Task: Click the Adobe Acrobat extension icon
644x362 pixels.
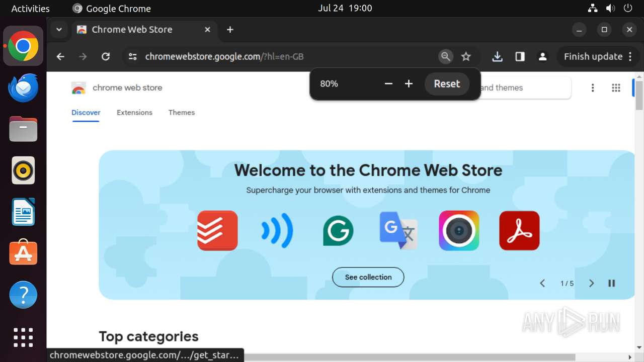Action: (x=519, y=230)
